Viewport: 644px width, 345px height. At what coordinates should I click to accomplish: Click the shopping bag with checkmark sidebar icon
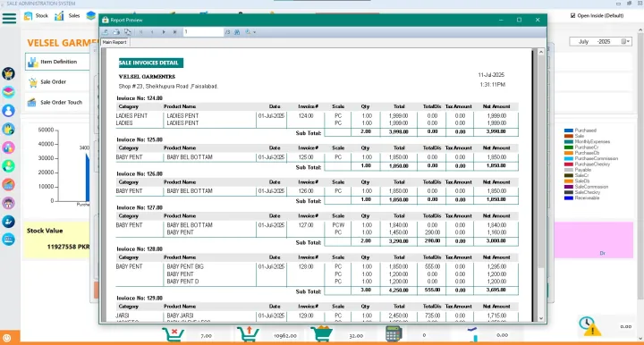pos(8,129)
